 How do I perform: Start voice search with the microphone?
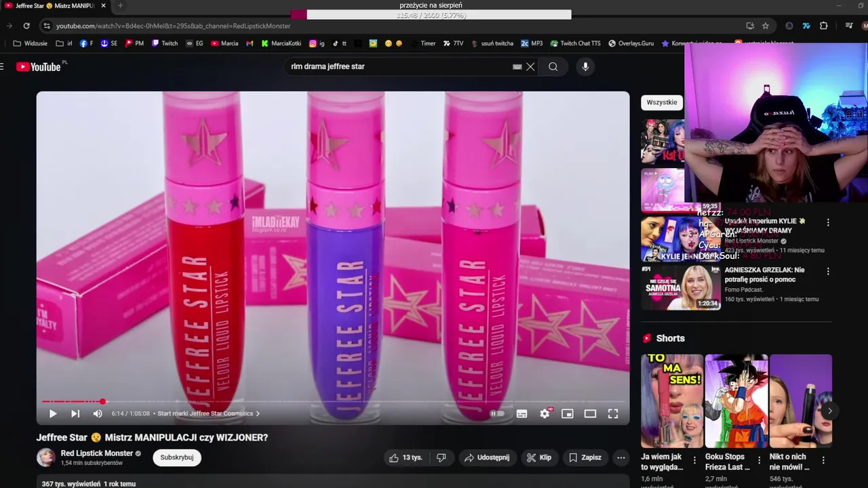[585, 66]
